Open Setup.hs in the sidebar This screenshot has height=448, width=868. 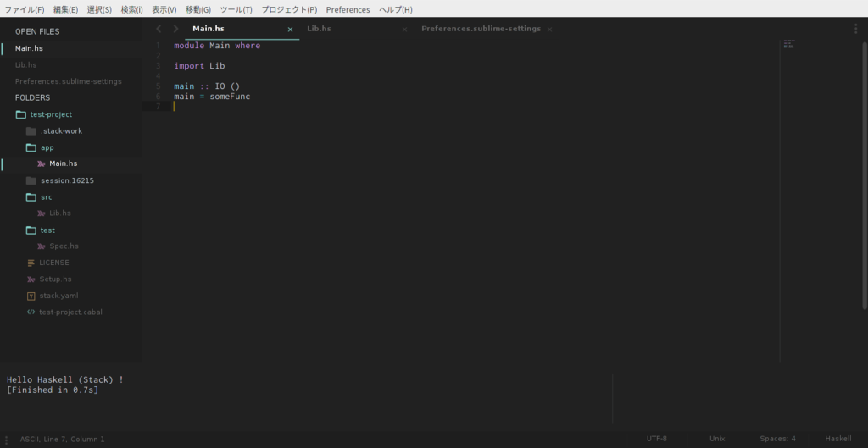click(55, 279)
